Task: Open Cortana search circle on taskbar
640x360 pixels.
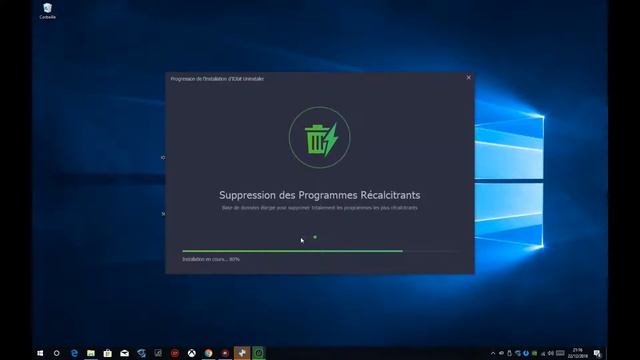Action: coord(57,353)
